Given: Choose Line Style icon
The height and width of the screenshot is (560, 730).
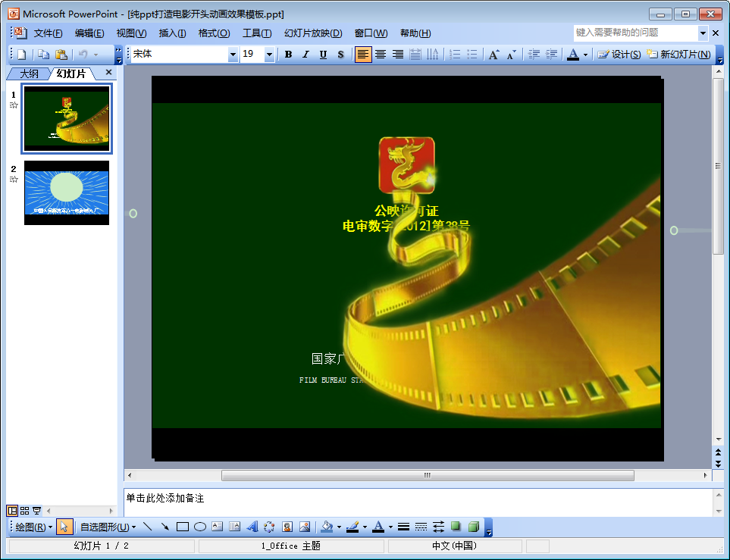Looking at the screenshot, I should point(403,527).
